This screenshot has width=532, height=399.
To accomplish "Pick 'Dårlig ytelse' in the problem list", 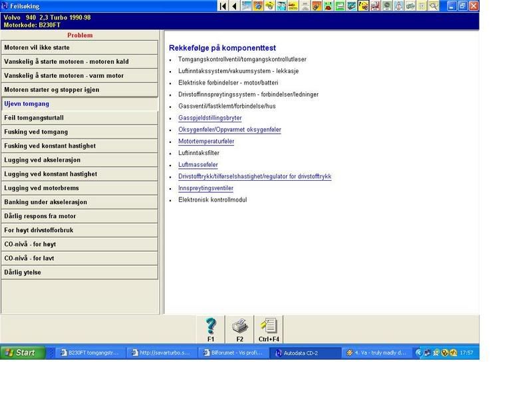I will 80,272.
